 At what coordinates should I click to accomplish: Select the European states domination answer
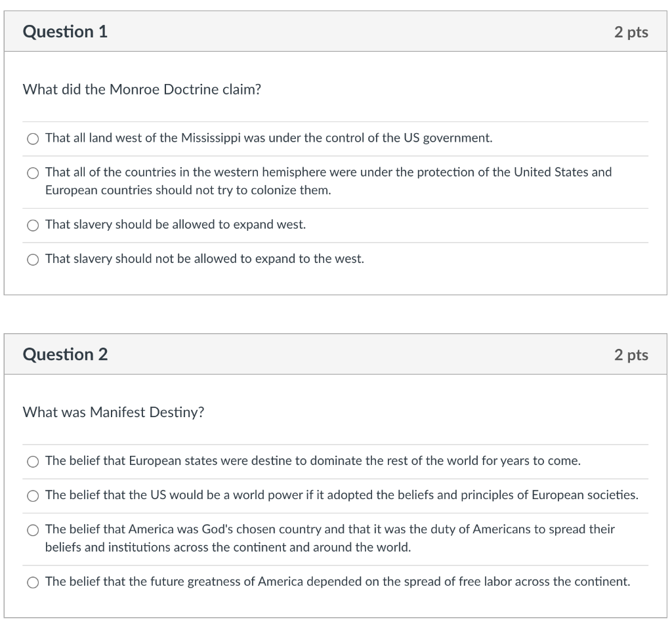point(33,461)
